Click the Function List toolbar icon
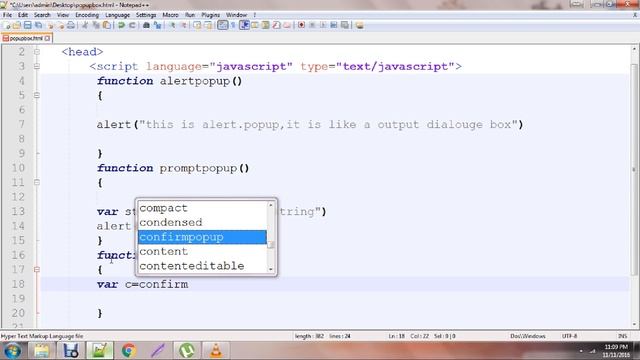Viewport: 640px width, 360px height. tap(276, 25)
